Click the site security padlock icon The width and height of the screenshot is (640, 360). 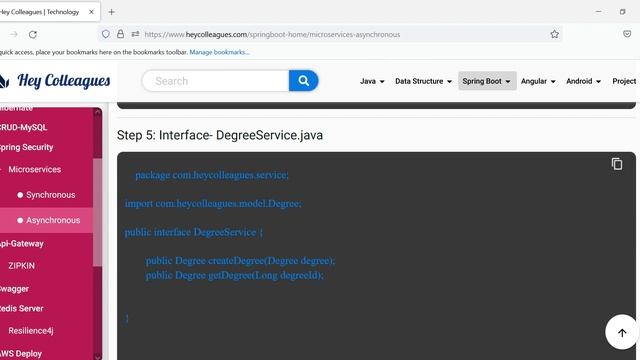click(x=120, y=34)
